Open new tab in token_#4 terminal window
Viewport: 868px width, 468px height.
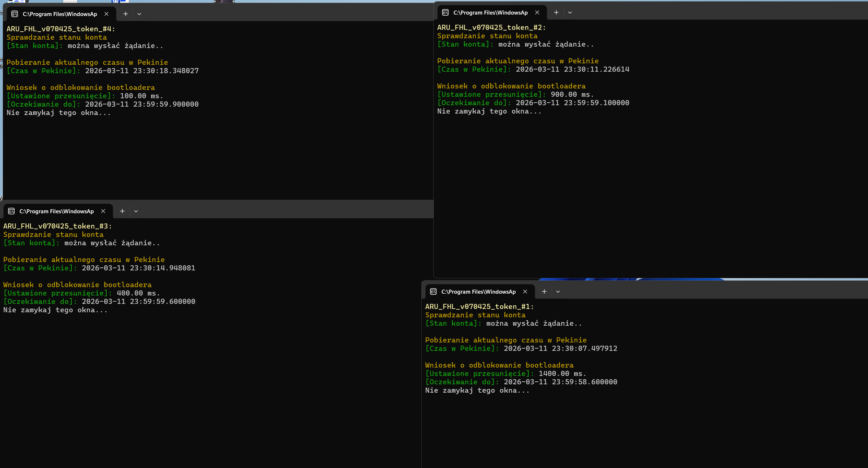pyautogui.click(x=126, y=14)
